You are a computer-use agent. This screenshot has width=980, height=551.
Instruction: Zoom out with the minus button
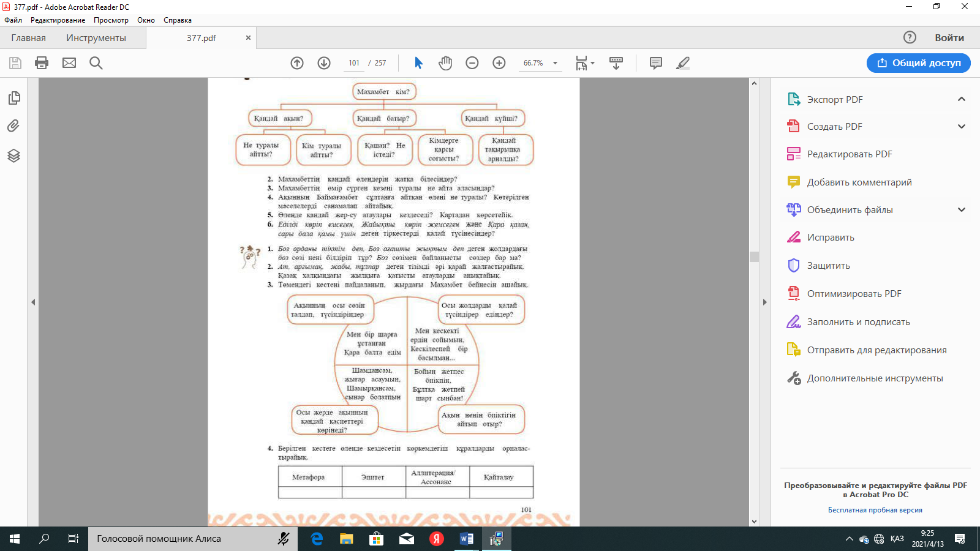[x=472, y=63]
